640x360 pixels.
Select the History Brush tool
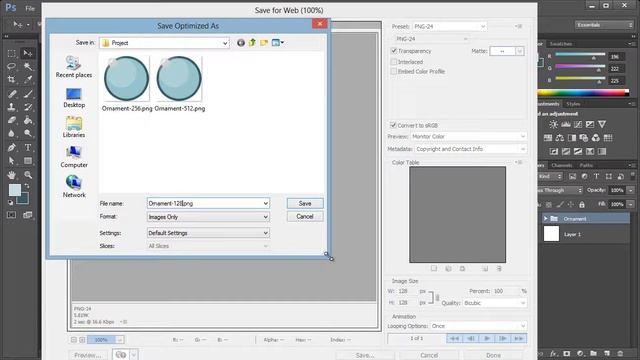[28, 107]
